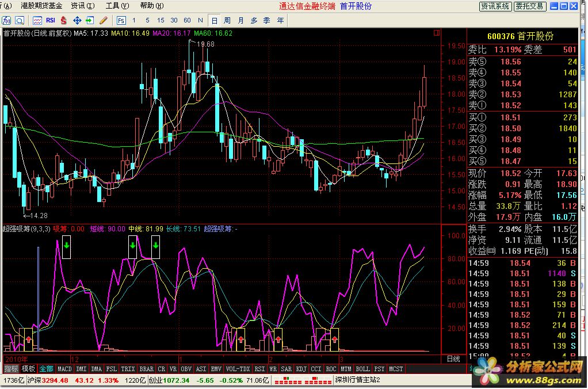Click the RSI toolbar icon

pos(51,20)
